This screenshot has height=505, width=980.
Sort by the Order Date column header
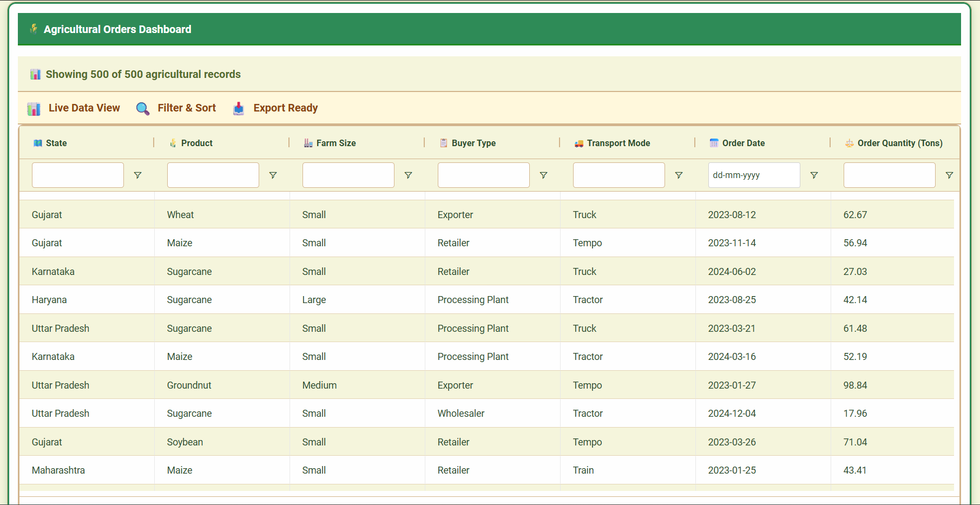[744, 143]
